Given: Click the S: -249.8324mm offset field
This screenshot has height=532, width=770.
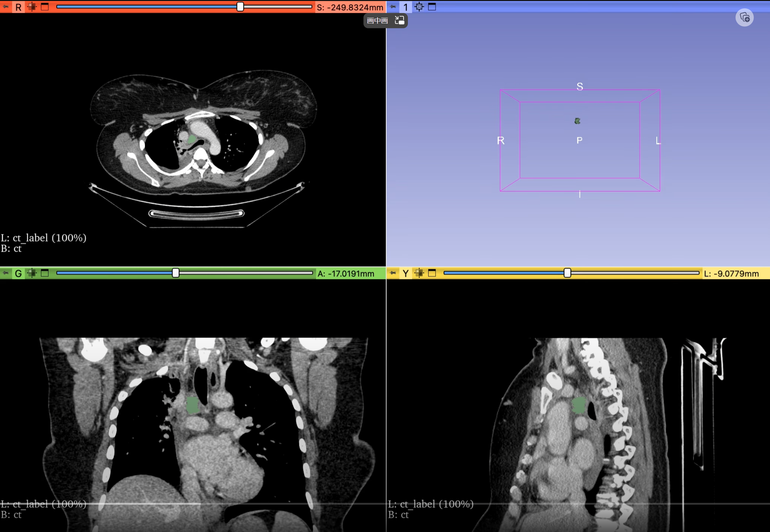Looking at the screenshot, I should pos(350,7).
